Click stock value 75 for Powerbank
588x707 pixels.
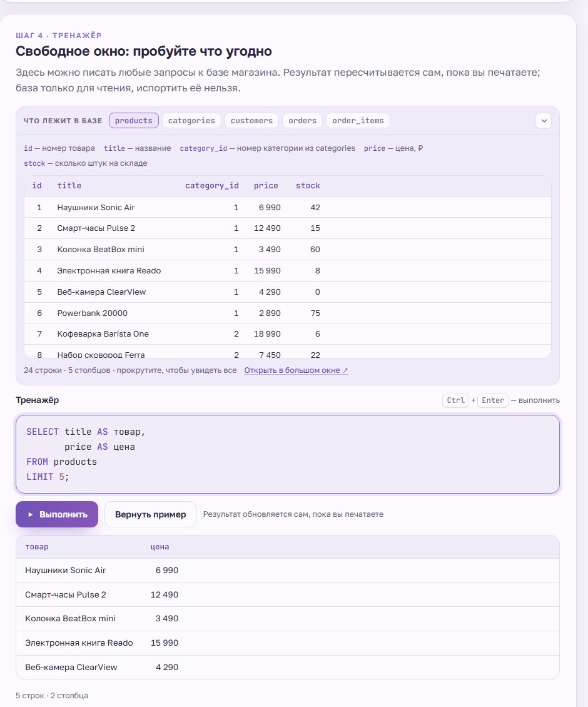315,313
